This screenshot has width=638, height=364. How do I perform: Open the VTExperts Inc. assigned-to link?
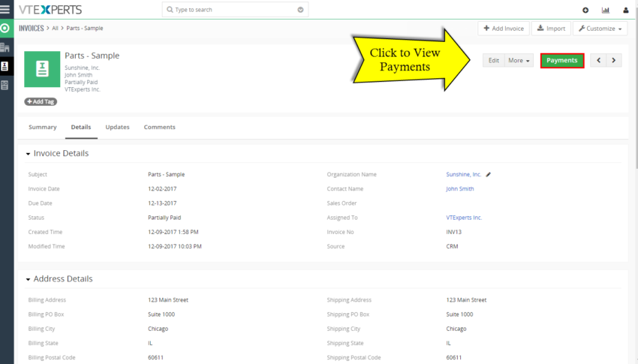(x=464, y=218)
